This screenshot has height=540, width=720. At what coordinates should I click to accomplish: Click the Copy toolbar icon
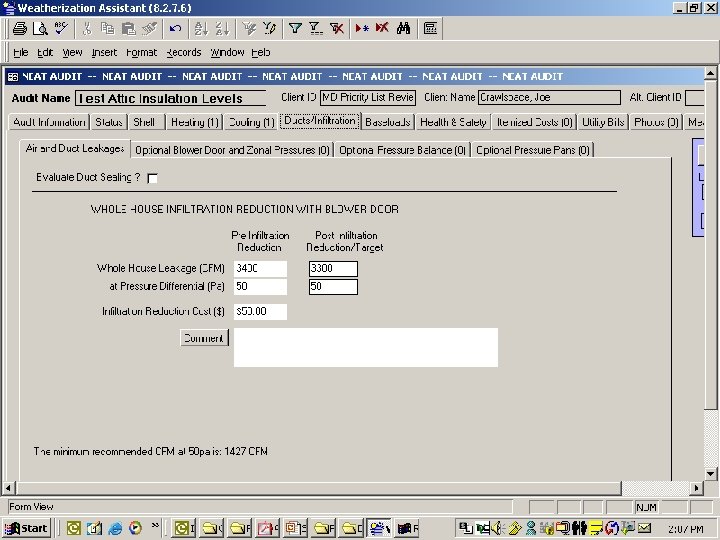pyautogui.click(x=107, y=28)
